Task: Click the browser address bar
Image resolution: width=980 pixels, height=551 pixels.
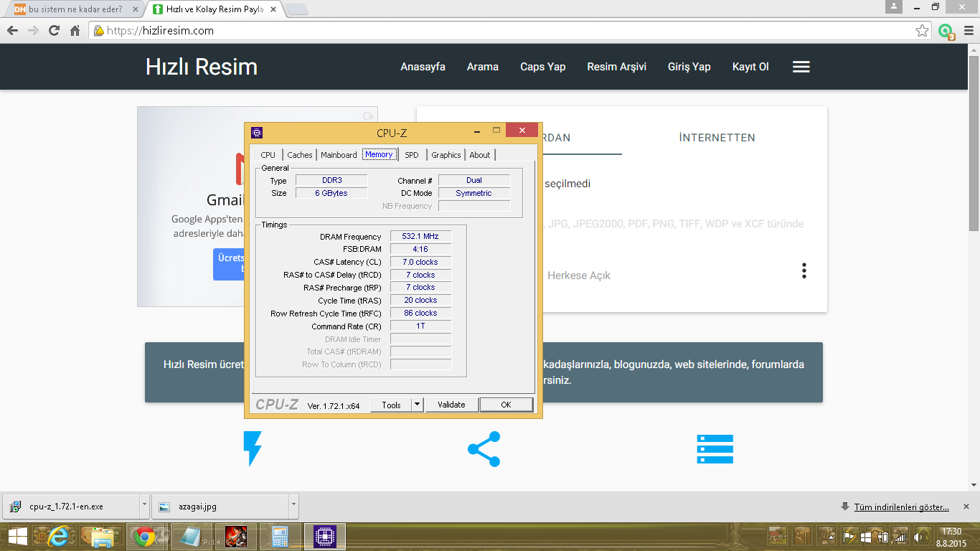Action: coord(502,31)
